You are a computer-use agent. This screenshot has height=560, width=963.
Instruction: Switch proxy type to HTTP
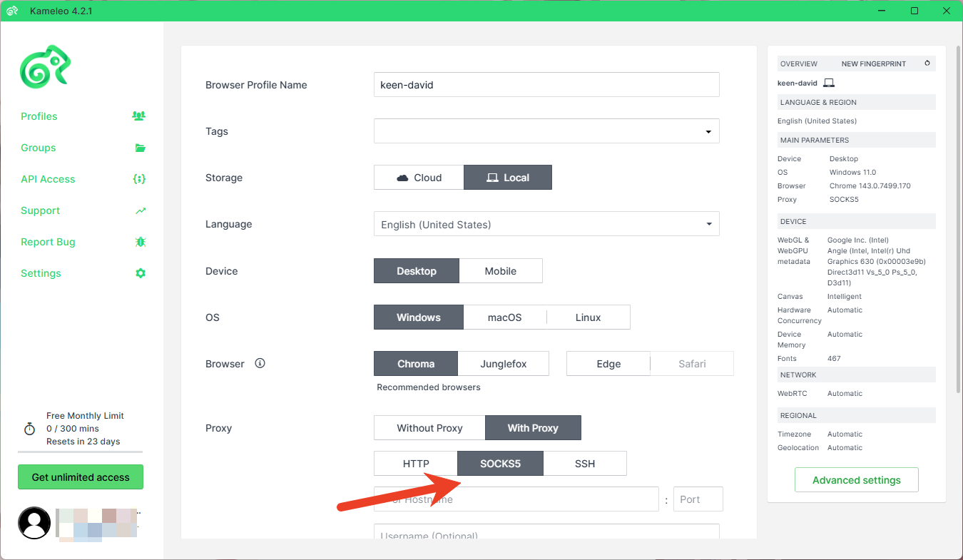(x=416, y=464)
